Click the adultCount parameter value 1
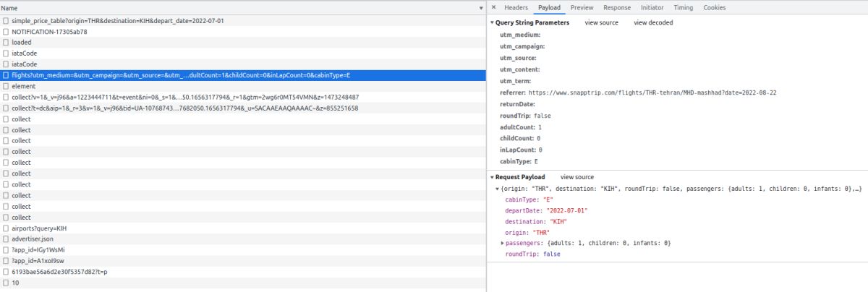 (x=540, y=127)
